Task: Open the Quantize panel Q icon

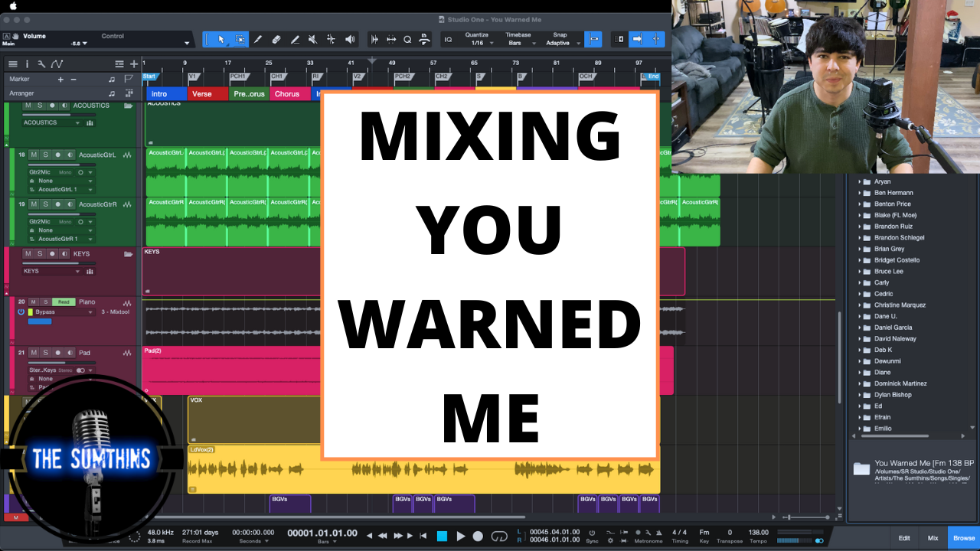Action: (407, 39)
